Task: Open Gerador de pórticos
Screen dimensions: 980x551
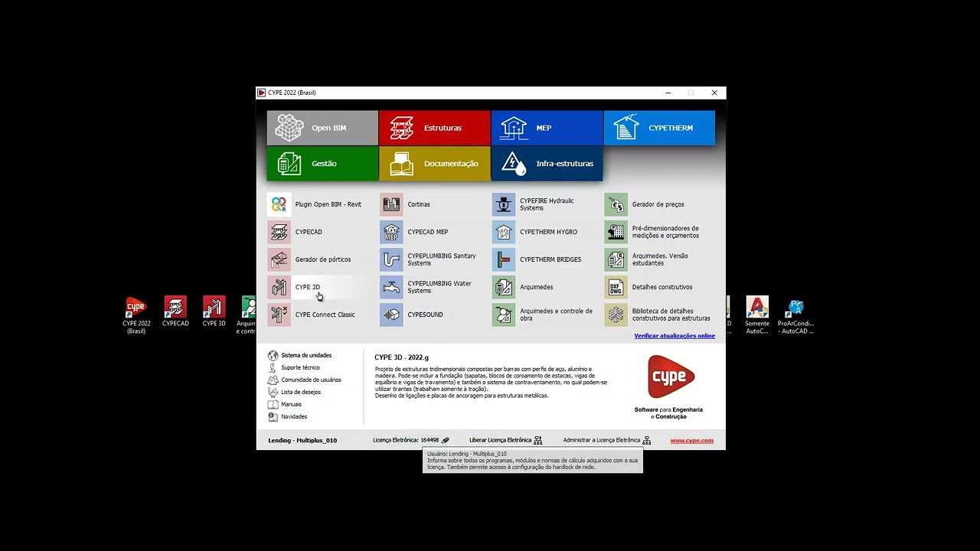Action: tap(309, 259)
